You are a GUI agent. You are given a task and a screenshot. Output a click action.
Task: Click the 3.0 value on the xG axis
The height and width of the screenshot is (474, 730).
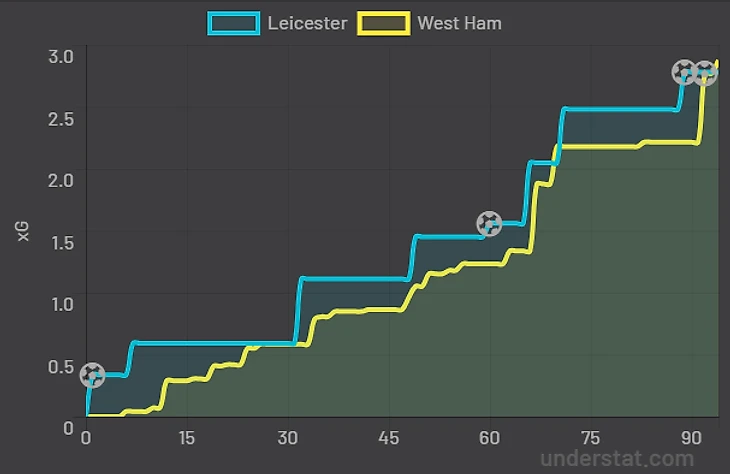click(x=61, y=57)
